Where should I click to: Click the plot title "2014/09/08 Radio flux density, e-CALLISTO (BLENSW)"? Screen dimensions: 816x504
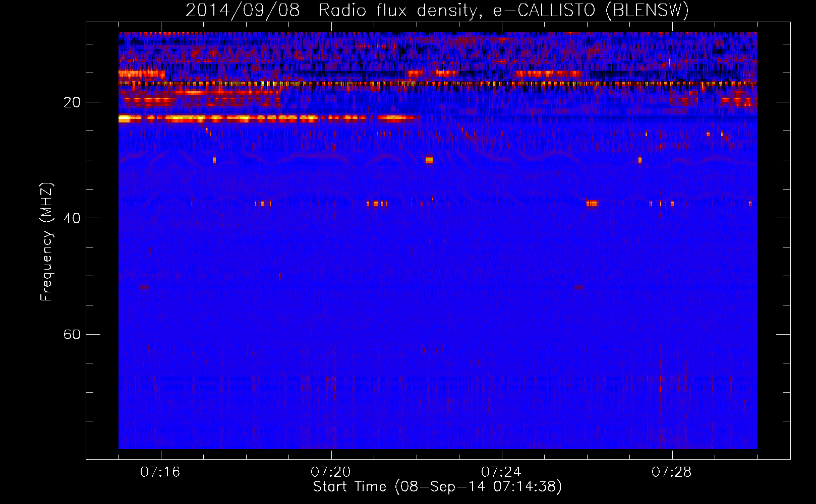[437, 10]
